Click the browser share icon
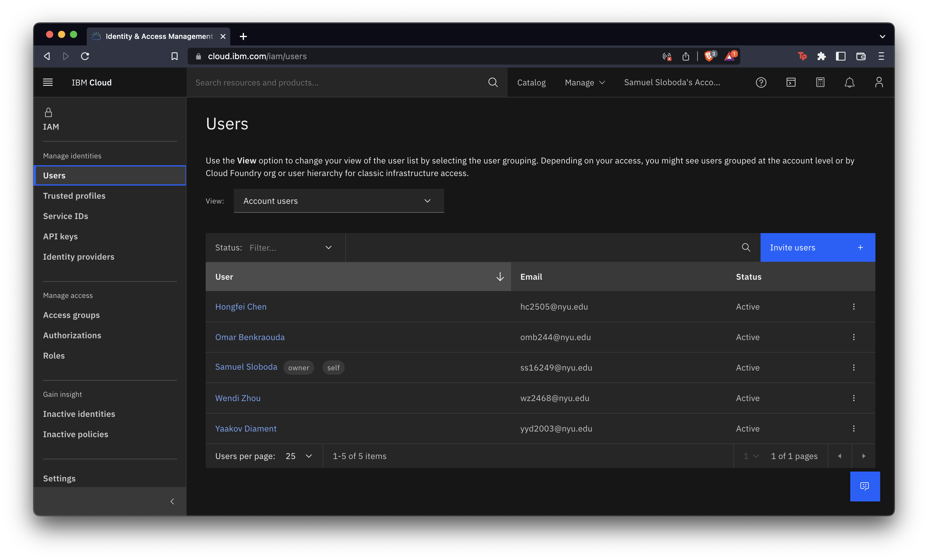 point(686,56)
